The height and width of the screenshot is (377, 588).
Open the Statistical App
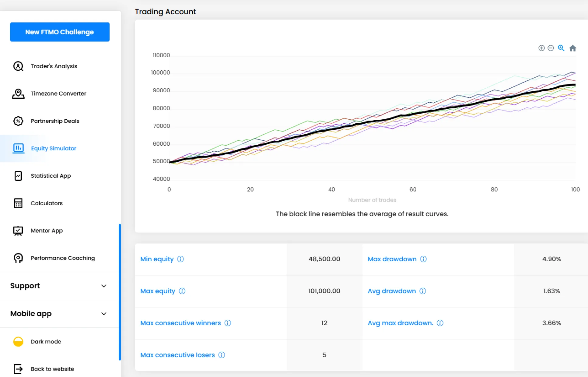51,176
